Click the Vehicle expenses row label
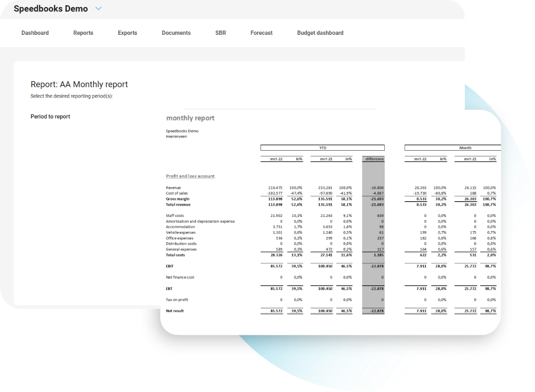The height and width of the screenshot is (392, 535). coord(181,233)
